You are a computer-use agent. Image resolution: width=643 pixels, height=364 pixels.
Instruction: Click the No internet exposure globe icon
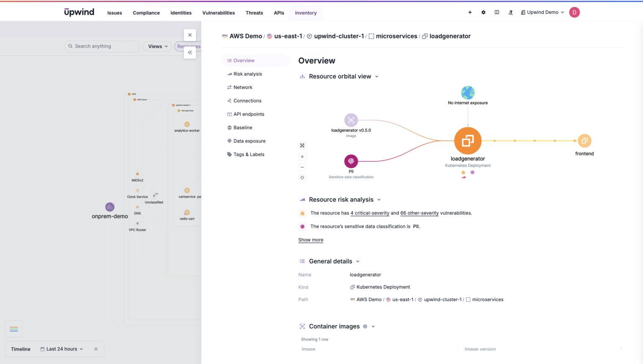468,92
